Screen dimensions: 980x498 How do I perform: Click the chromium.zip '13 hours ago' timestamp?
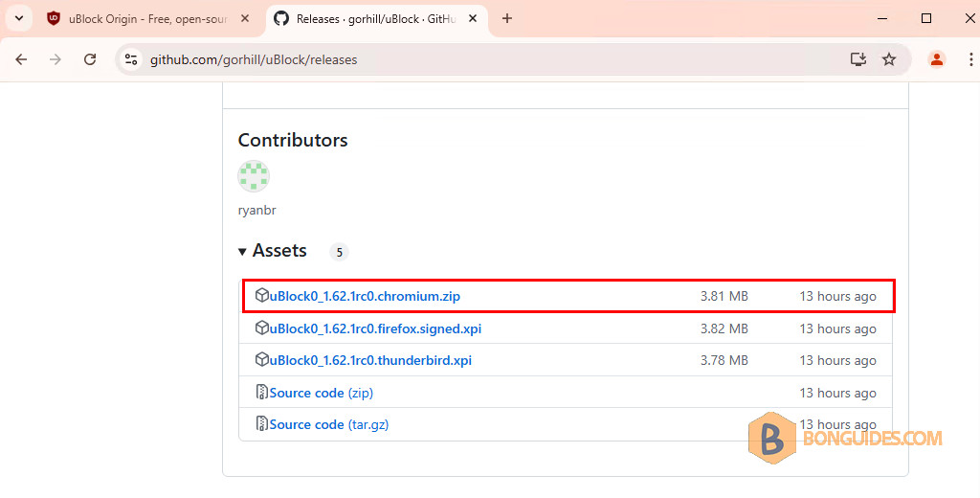click(x=837, y=297)
